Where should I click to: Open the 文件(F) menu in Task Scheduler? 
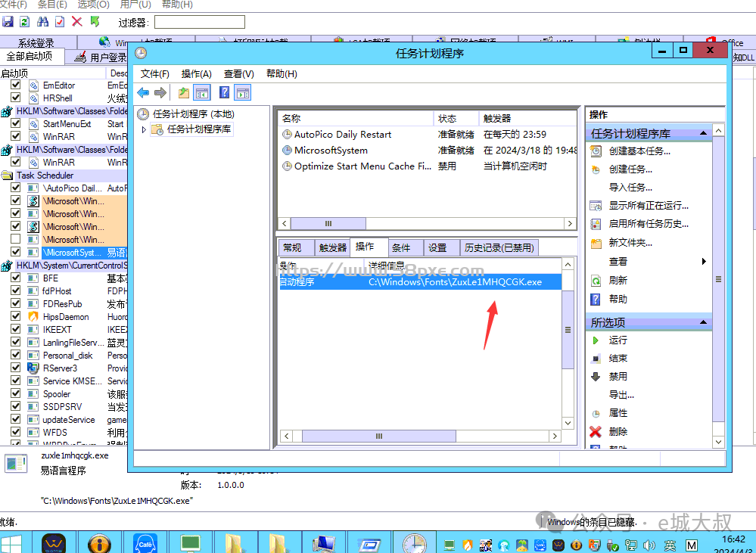pos(155,74)
